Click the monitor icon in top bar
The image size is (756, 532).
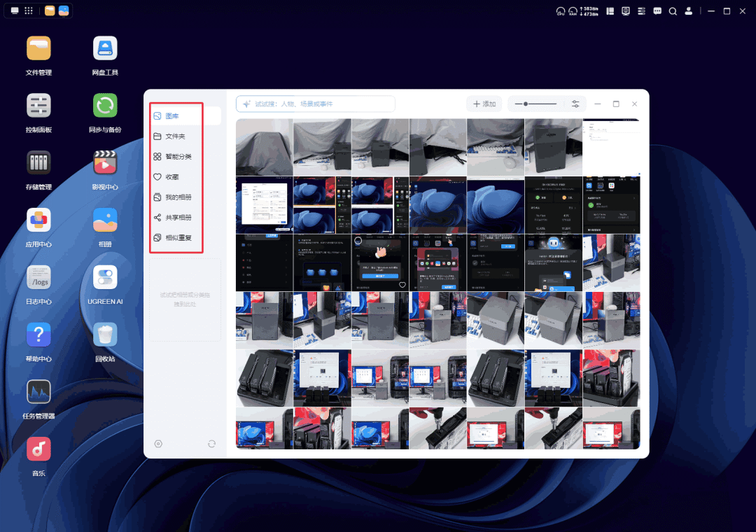pyautogui.click(x=626, y=11)
